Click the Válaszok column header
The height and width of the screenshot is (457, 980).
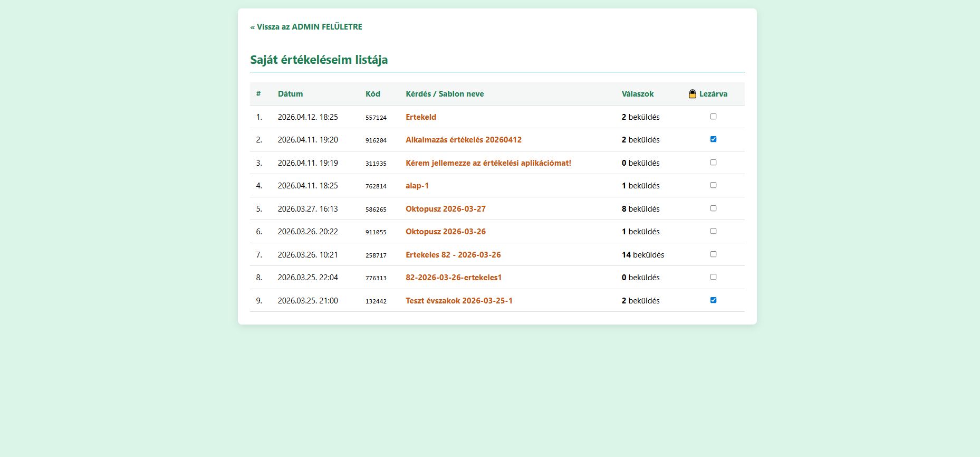(x=637, y=94)
